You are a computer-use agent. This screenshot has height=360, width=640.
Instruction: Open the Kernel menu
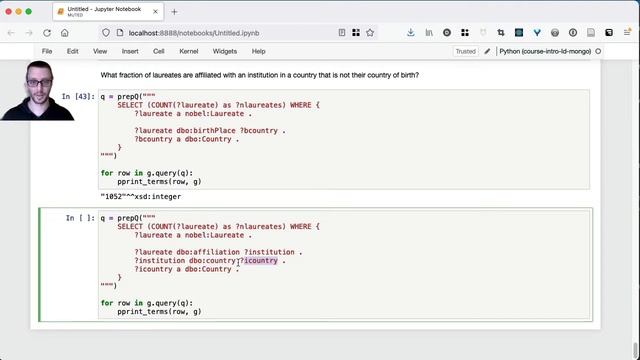[189, 51]
